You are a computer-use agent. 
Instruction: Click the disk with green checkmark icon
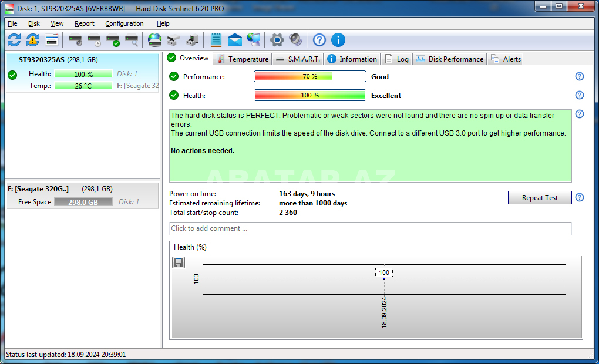113,40
